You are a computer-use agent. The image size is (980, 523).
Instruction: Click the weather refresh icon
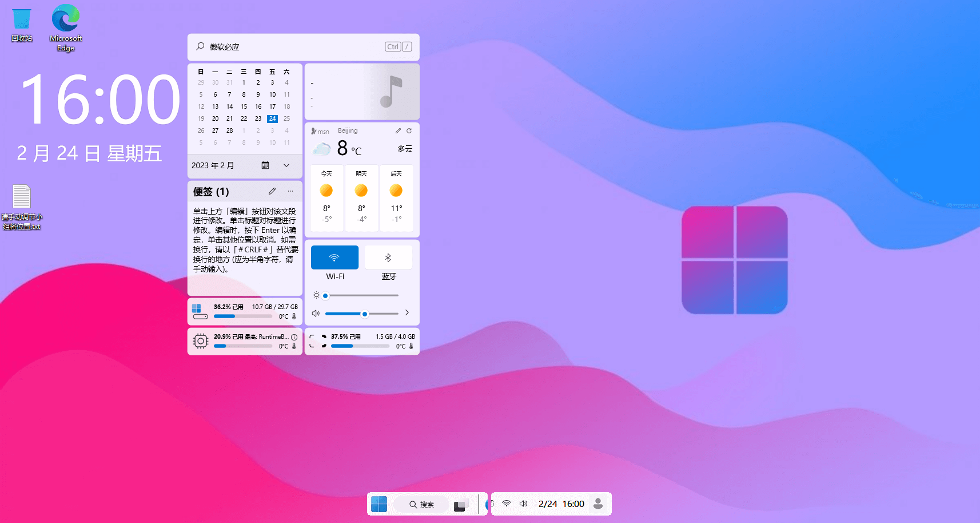tap(409, 131)
